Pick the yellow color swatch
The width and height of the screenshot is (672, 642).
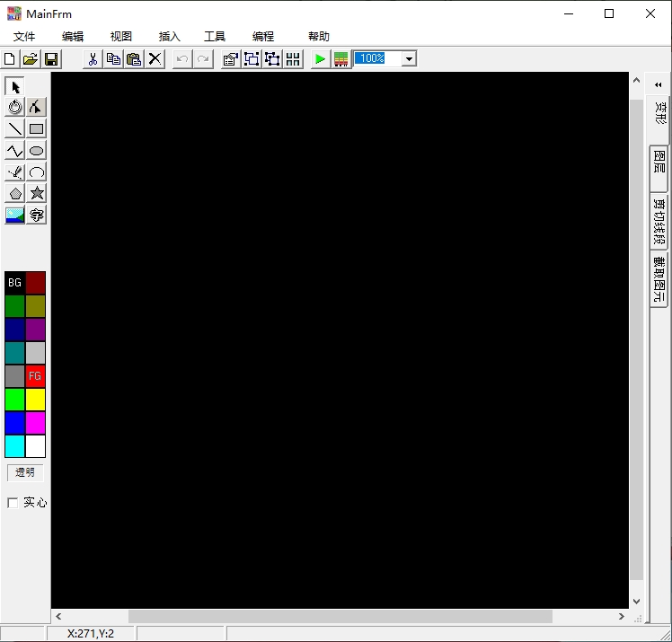pos(36,400)
